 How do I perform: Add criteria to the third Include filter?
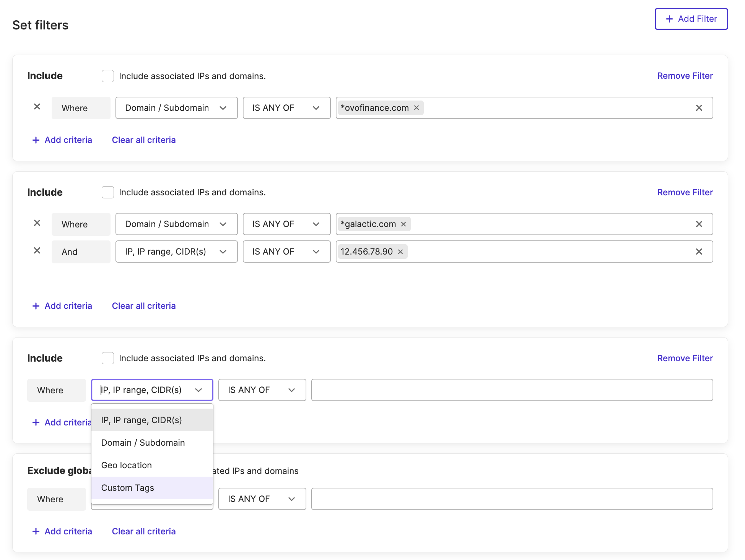pos(62,422)
